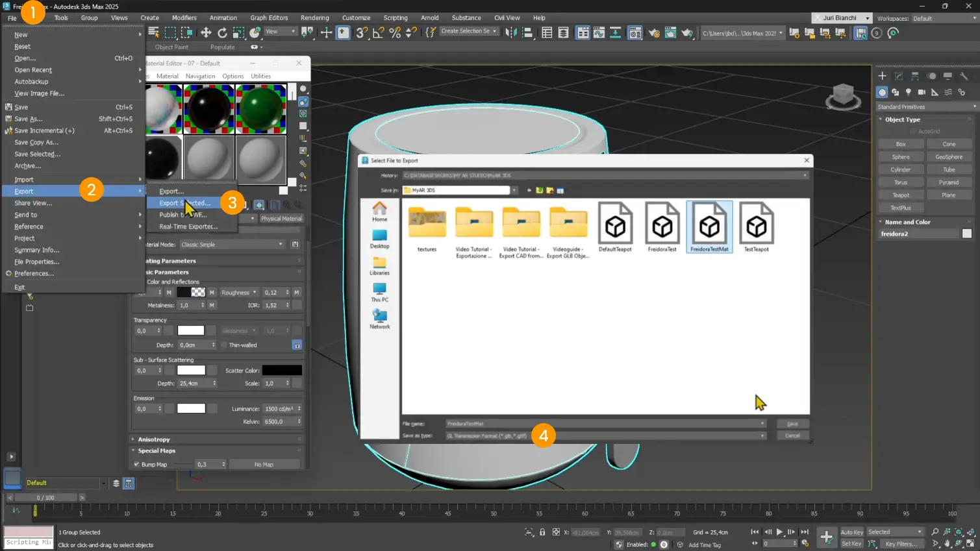Screen dimensions: 980x551
Task: Click This PC in export dialog sidebar
Action: (380, 292)
